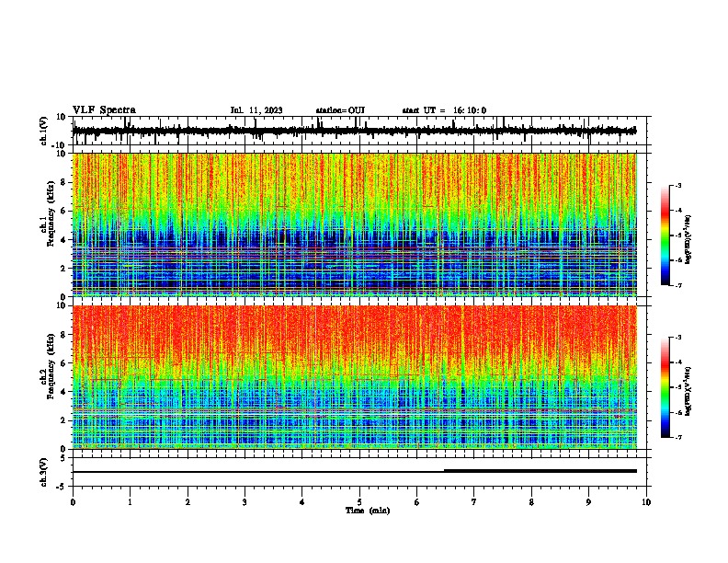The image size is (728, 563).
Task: Click tick label '3' on Time axis
Action: (245, 502)
